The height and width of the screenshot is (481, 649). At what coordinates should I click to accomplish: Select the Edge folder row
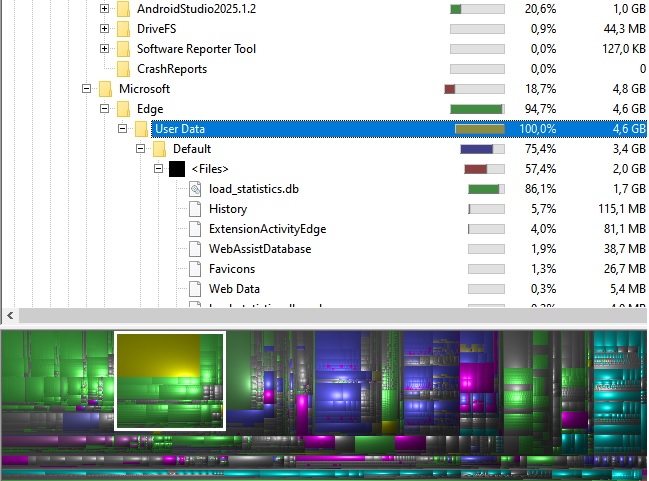[150, 109]
